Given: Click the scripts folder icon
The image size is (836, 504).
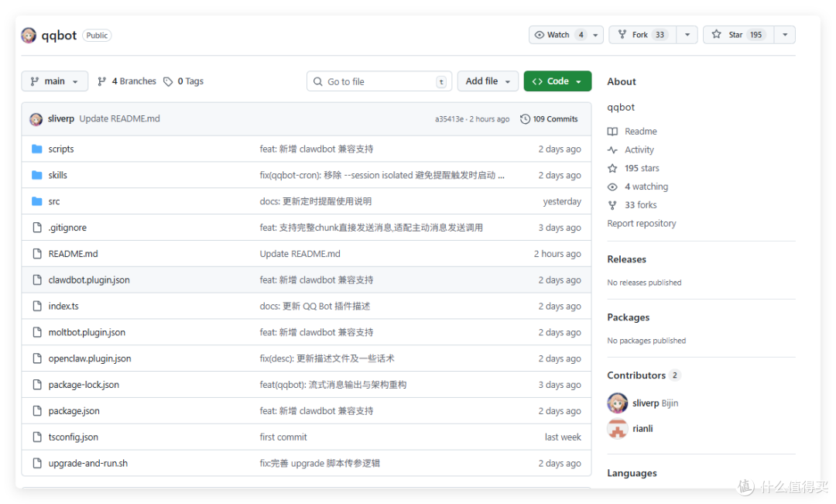Looking at the screenshot, I should click(x=37, y=149).
